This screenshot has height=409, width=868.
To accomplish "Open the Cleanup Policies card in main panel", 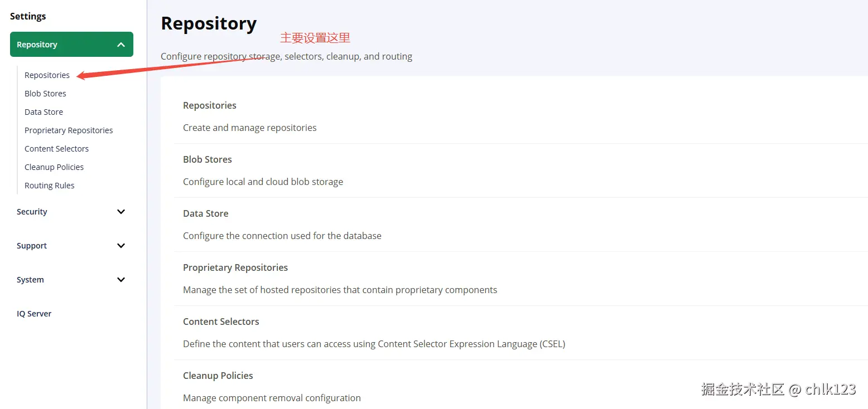I will (218, 376).
